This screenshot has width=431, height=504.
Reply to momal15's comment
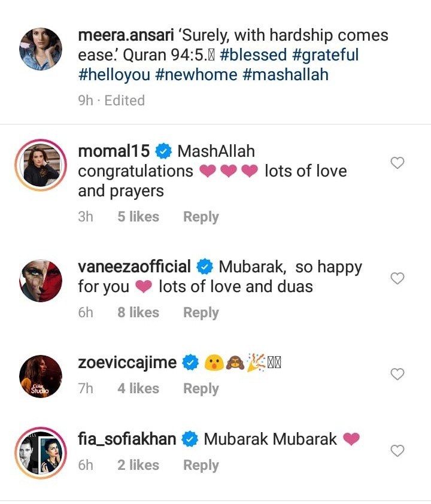(201, 217)
